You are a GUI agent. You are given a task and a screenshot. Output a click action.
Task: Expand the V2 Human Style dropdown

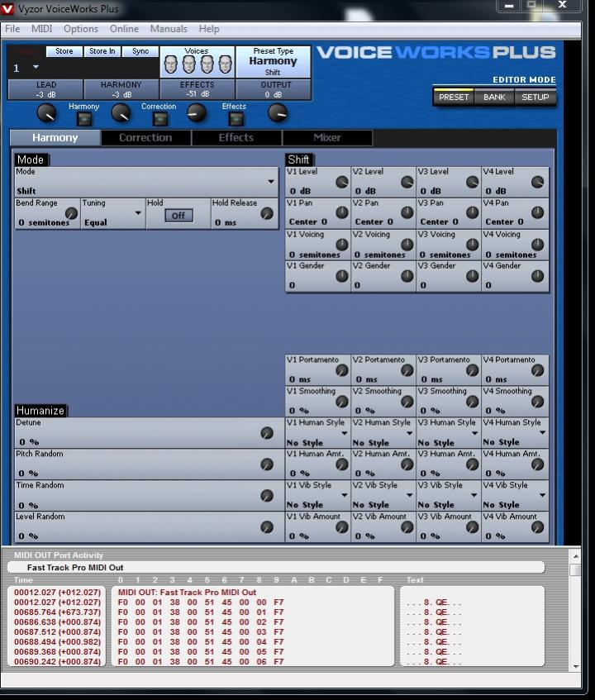pyautogui.click(x=409, y=433)
